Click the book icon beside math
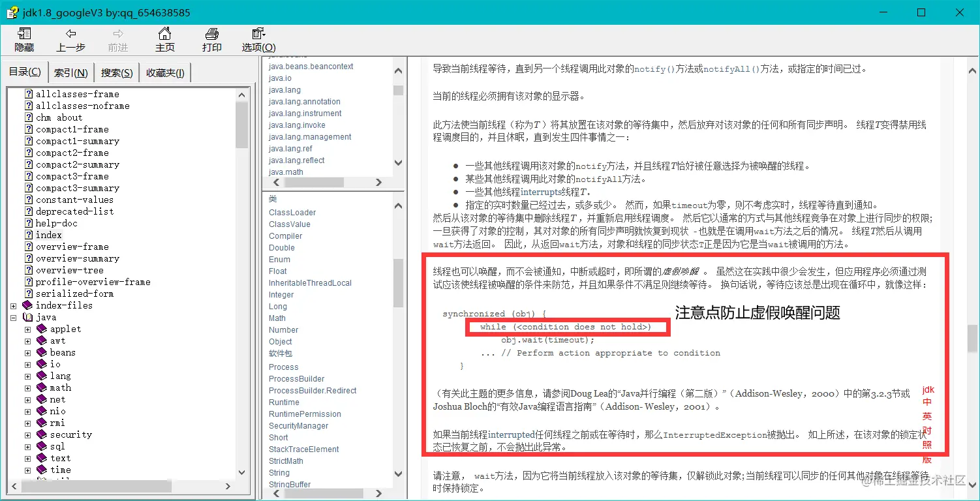980x501 pixels. pos(42,387)
